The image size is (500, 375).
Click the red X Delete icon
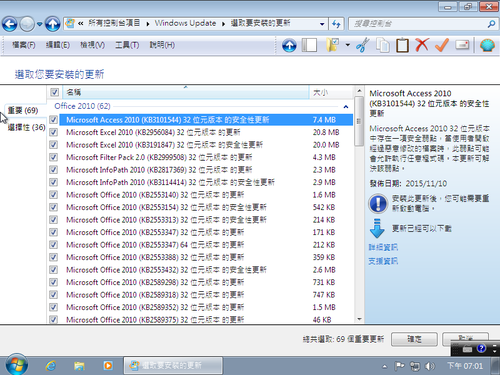point(422,45)
